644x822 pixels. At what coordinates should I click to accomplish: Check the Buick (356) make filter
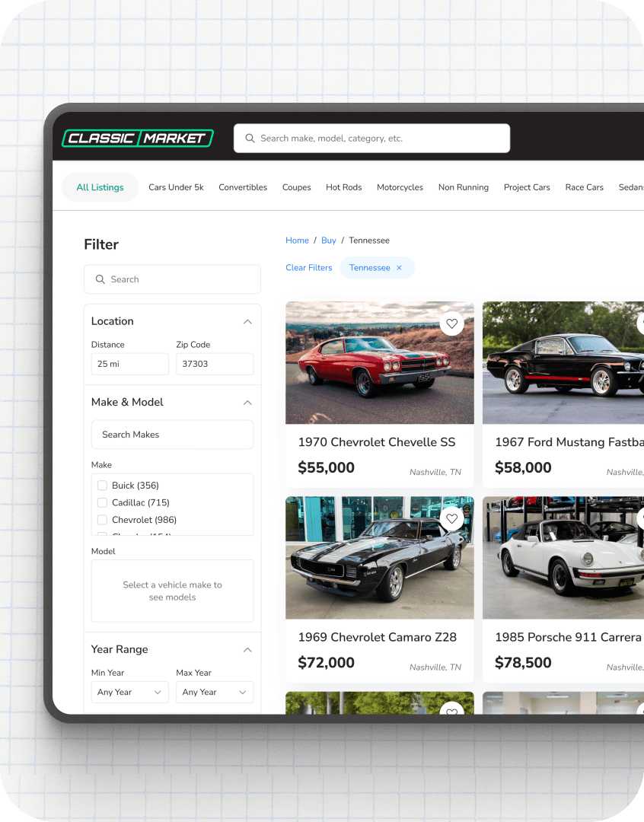point(102,485)
